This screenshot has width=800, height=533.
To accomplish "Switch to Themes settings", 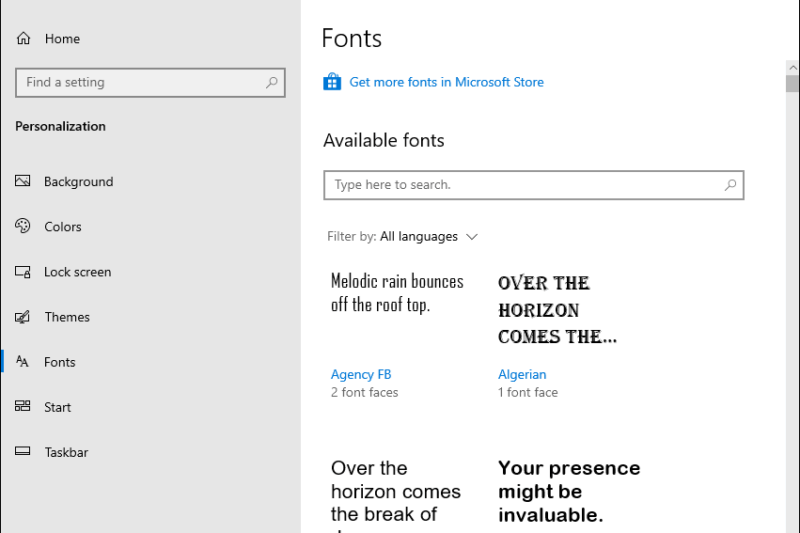I will (x=67, y=317).
